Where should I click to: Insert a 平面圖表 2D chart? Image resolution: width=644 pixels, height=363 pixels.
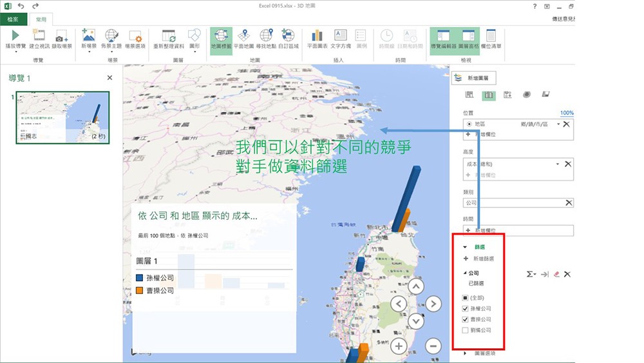click(x=317, y=40)
